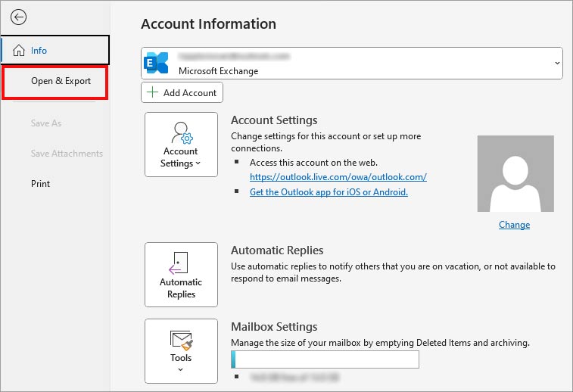Click the Automatic Replies section heading
573x392 pixels.
pos(277,250)
